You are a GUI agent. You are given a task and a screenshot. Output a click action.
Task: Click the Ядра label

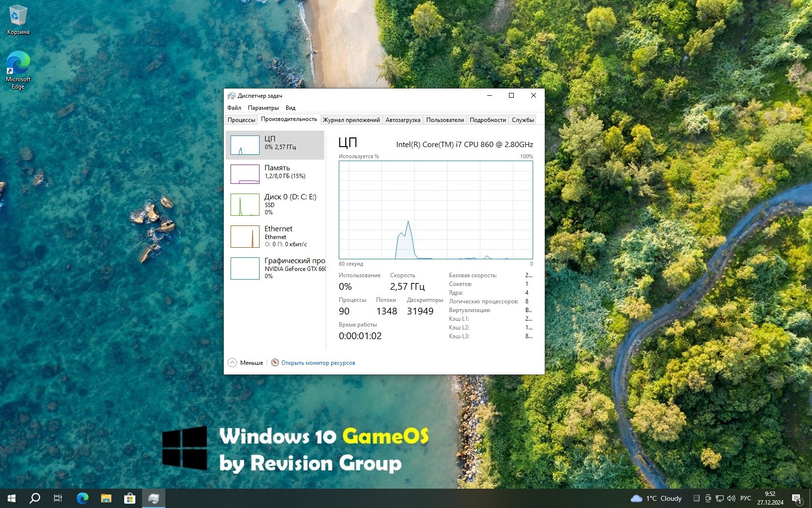(x=456, y=293)
